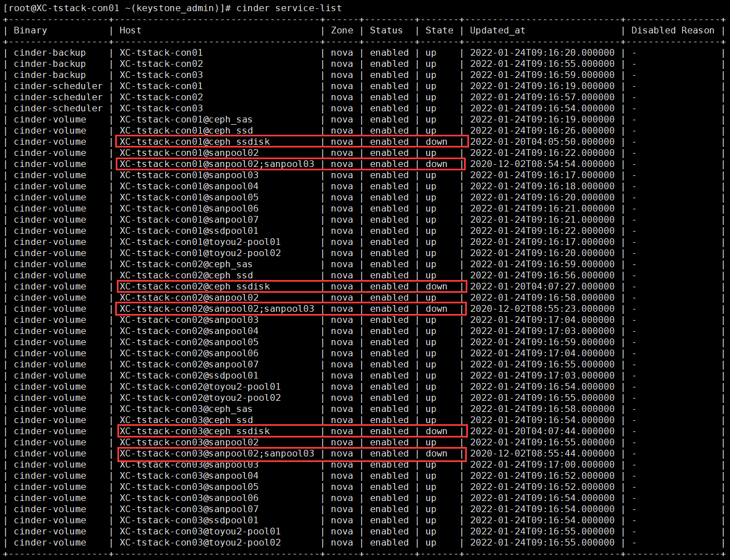Screen dimensions: 730x560
Task: Click host 'XC-tstack-con03@sanpool06'
Action: pyautogui.click(x=189, y=498)
